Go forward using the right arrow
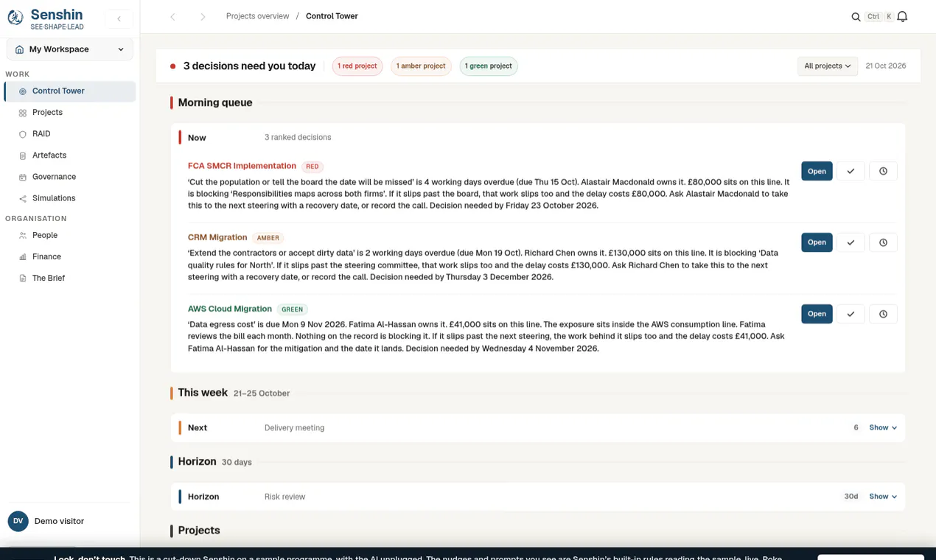Image resolution: width=936 pixels, height=560 pixels. click(203, 17)
